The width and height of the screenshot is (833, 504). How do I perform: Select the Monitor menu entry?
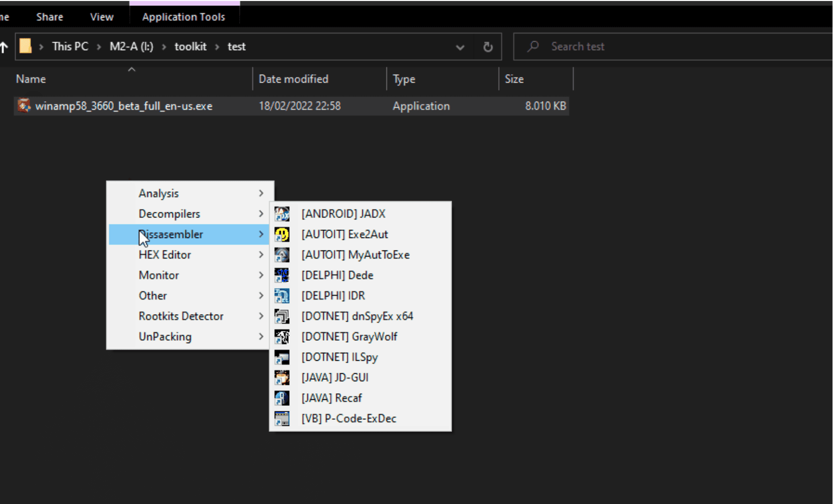point(189,276)
